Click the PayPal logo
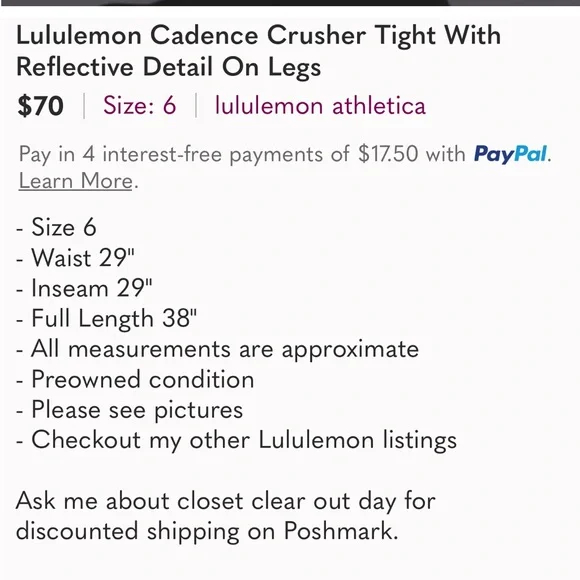580x580 pixels. (510, 154)
